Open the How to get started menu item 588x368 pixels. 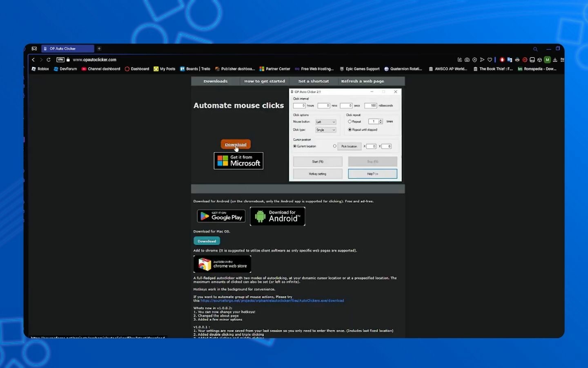pyautogui.click(x=265, y=81)
